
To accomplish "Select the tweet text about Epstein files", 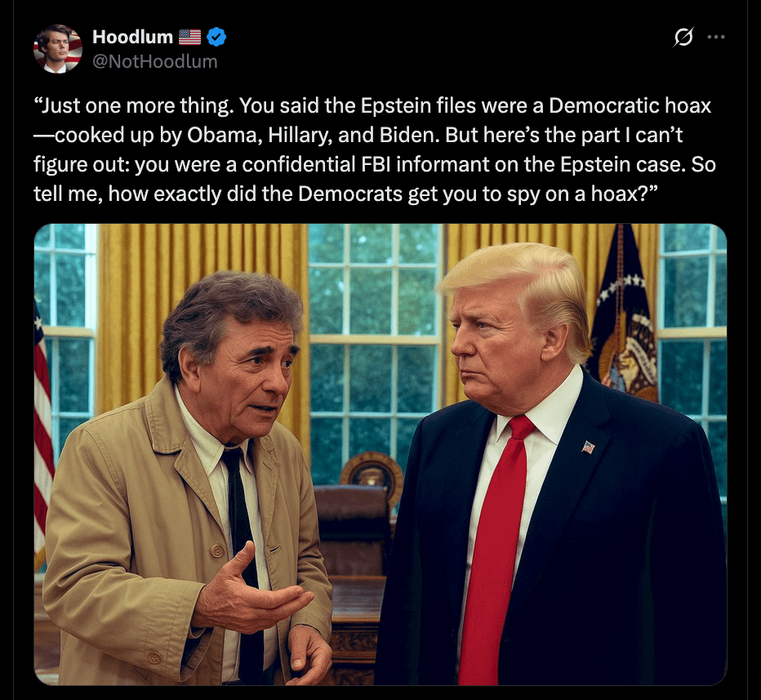I will point(375,149).
